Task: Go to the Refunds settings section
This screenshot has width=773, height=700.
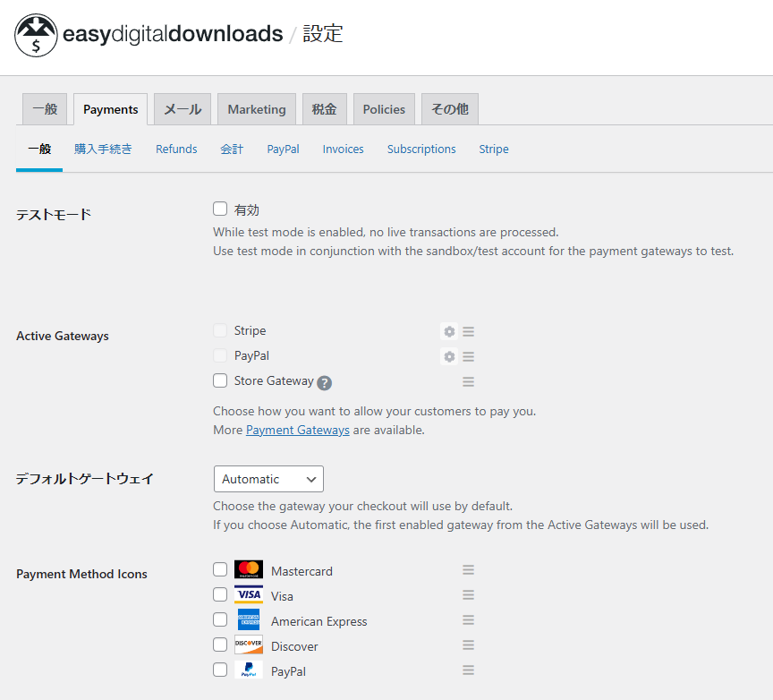Action: point(175,149)
